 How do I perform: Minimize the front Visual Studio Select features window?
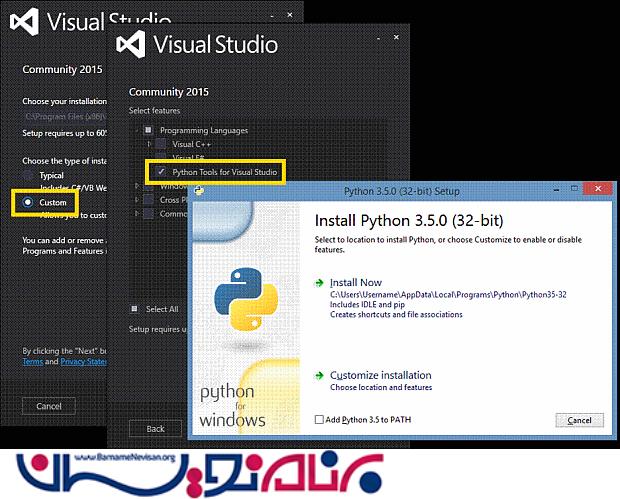pos(378,38)
